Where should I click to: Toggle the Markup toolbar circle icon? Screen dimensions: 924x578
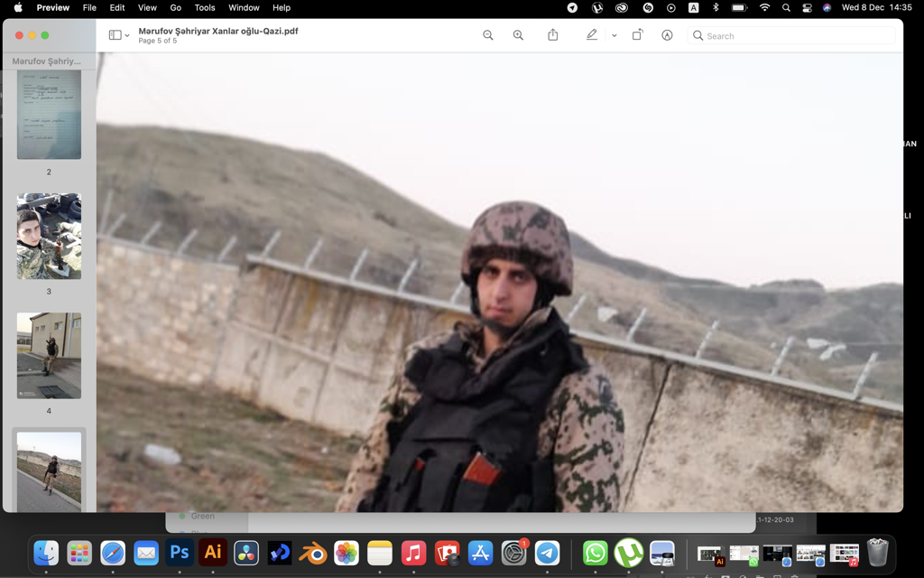click(x=667, y=35)
